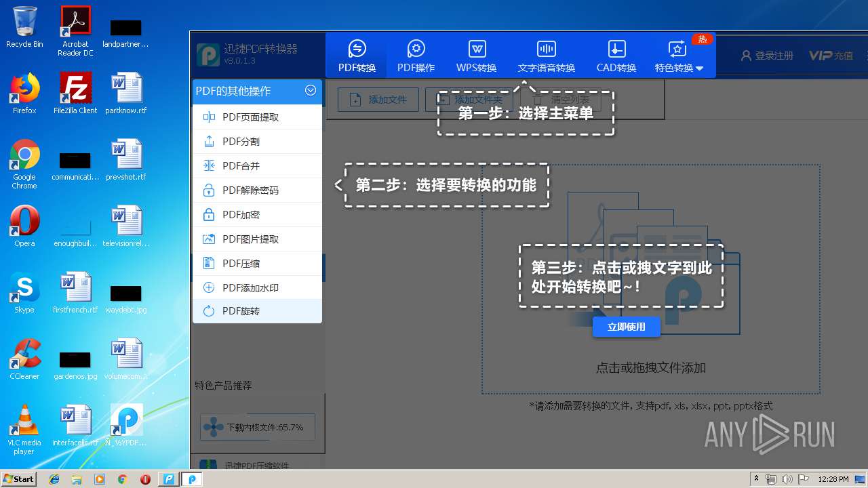
Task: Click the PDF页面提取 icon
Action: pyautogui.click(x=209, y=117)
